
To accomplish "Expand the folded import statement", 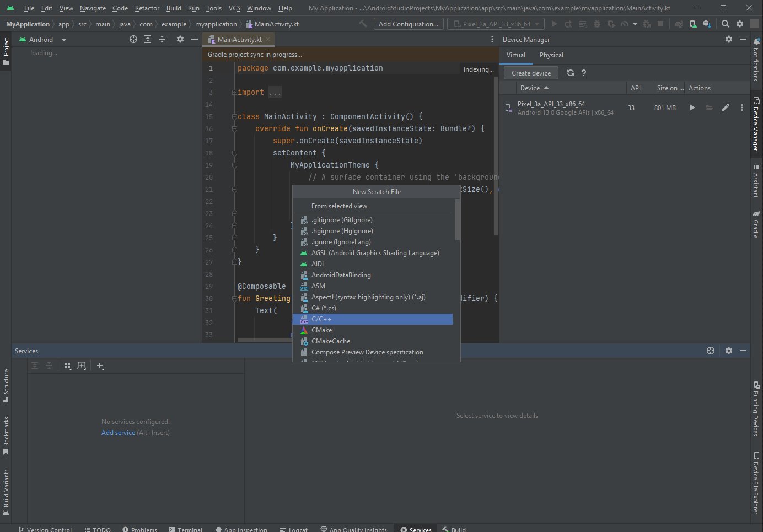I will 275,93.
